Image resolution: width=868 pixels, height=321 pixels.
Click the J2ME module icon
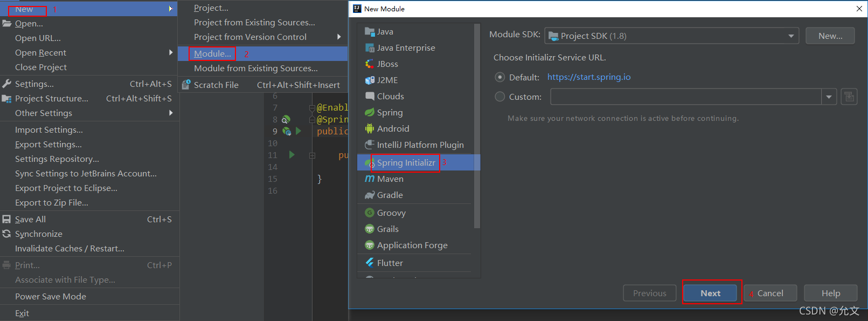point(370,80)
